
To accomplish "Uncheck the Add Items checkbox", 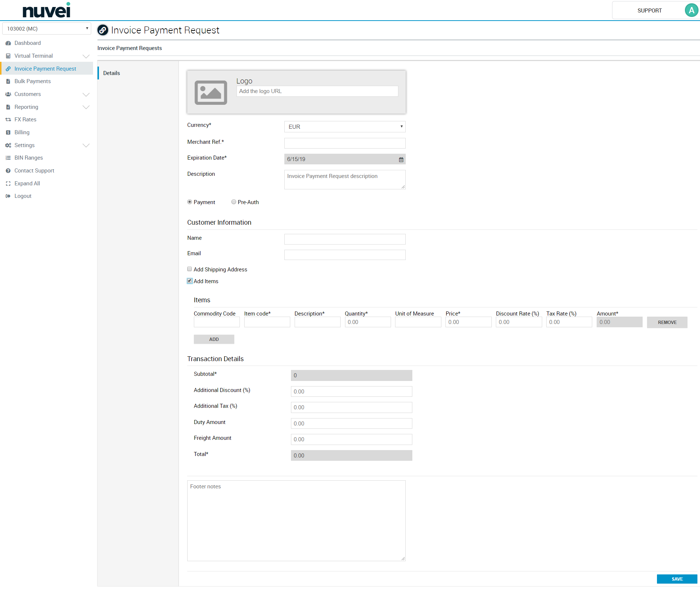I will pyautogui.click(x=189, y=281).
